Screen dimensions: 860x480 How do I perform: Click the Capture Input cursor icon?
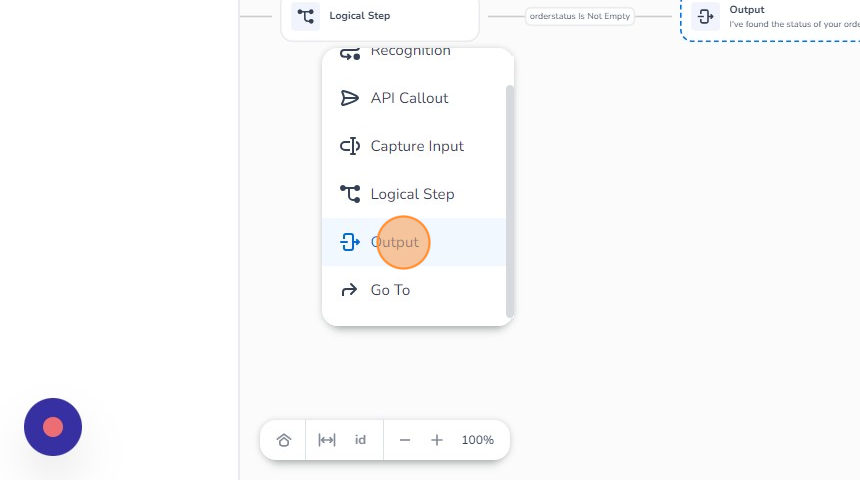coord(349,146)
